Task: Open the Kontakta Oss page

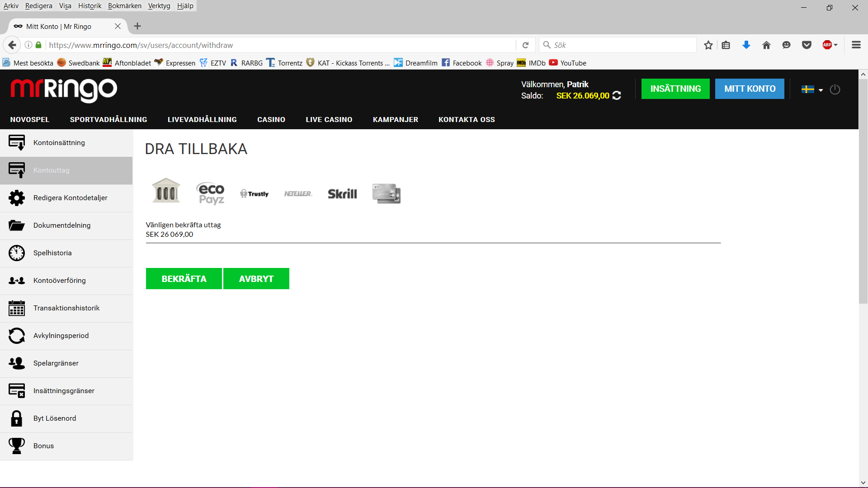Action: (x=467, y=120)
